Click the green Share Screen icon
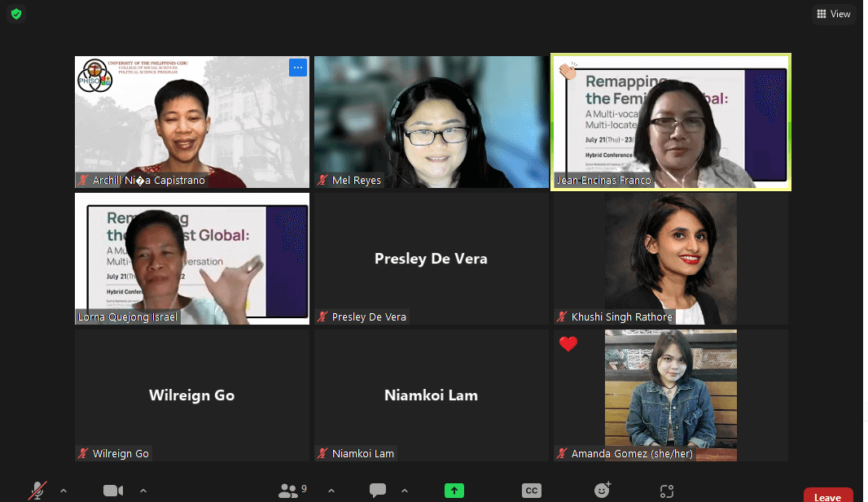Viewport: 868px width, 502px height. click(454, 490)
